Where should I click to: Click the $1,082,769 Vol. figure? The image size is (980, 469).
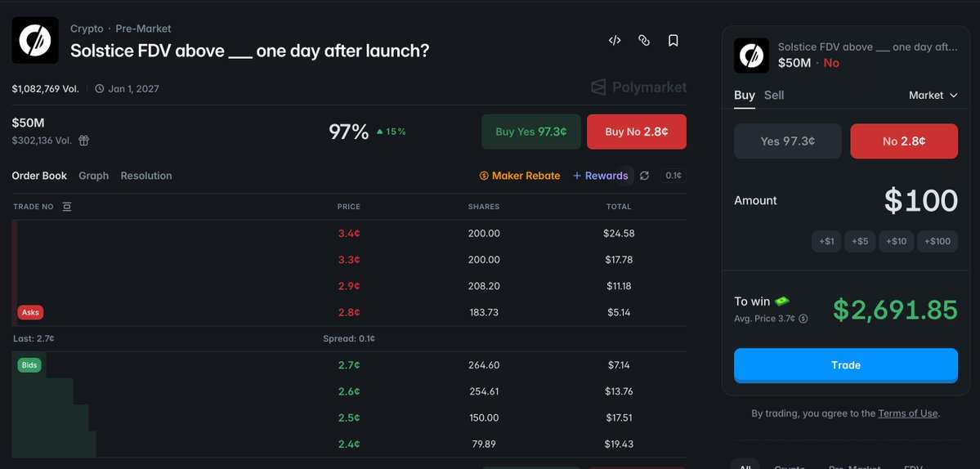[x=46, y=89]
